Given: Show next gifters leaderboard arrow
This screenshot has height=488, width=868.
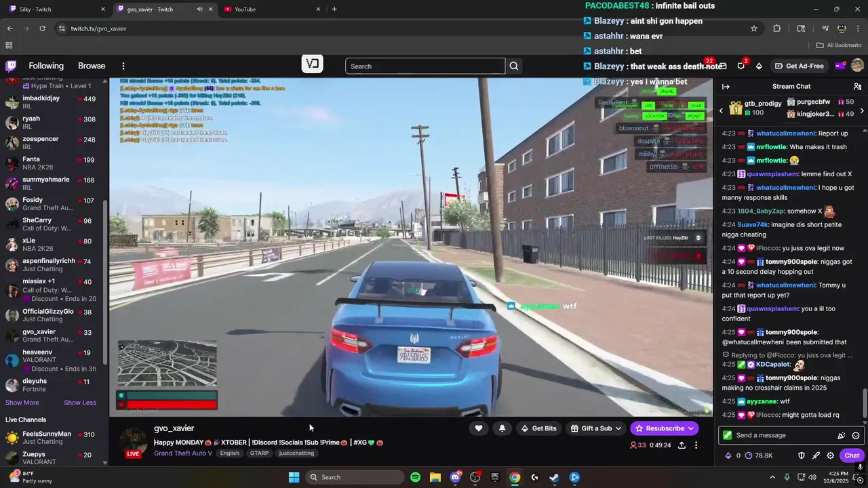Looking at the screenshot, I should point(862,110).
